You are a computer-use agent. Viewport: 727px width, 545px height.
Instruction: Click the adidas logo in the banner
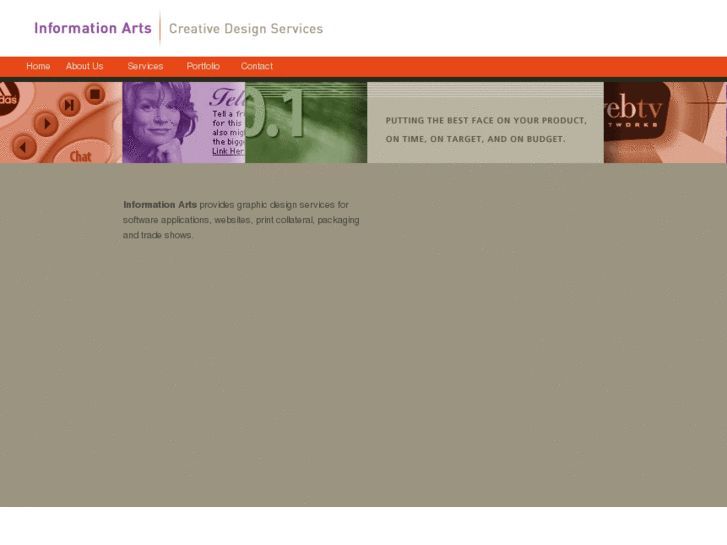(8, 96)
